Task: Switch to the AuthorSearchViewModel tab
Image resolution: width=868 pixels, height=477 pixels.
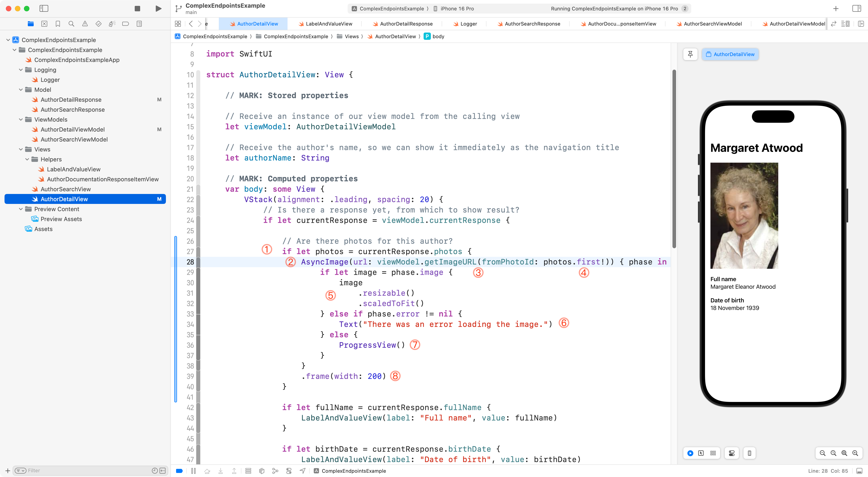Action: 712,24
